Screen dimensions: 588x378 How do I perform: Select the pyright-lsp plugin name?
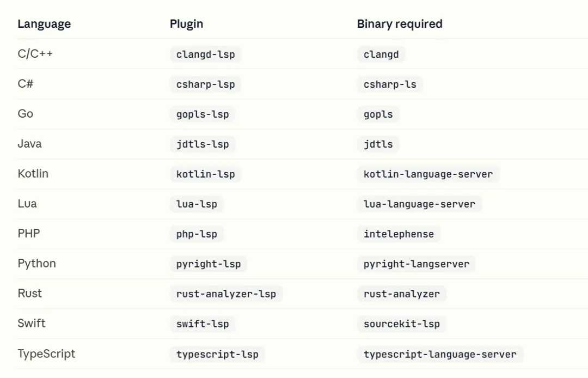[209, 264]
